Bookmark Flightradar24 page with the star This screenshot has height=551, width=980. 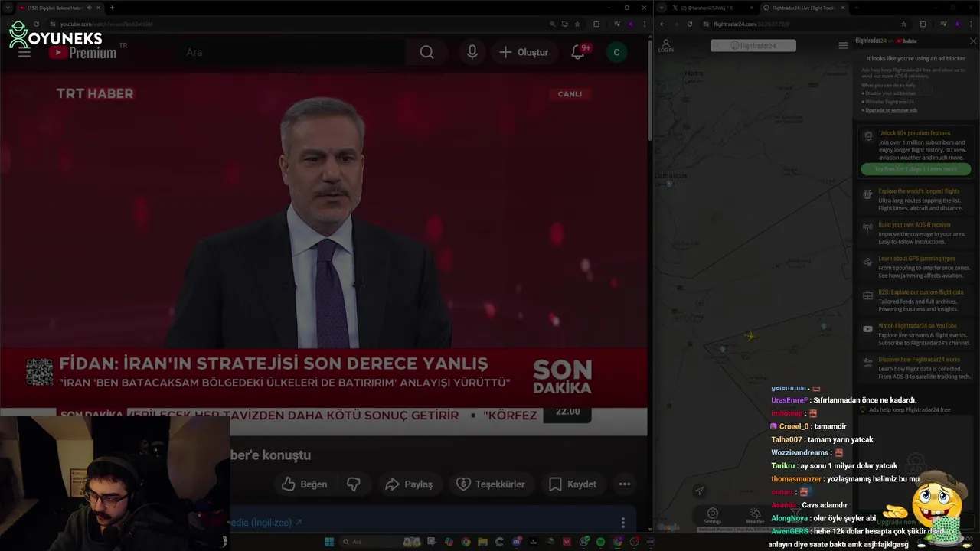pyautogui.click(x=903, y=24)
